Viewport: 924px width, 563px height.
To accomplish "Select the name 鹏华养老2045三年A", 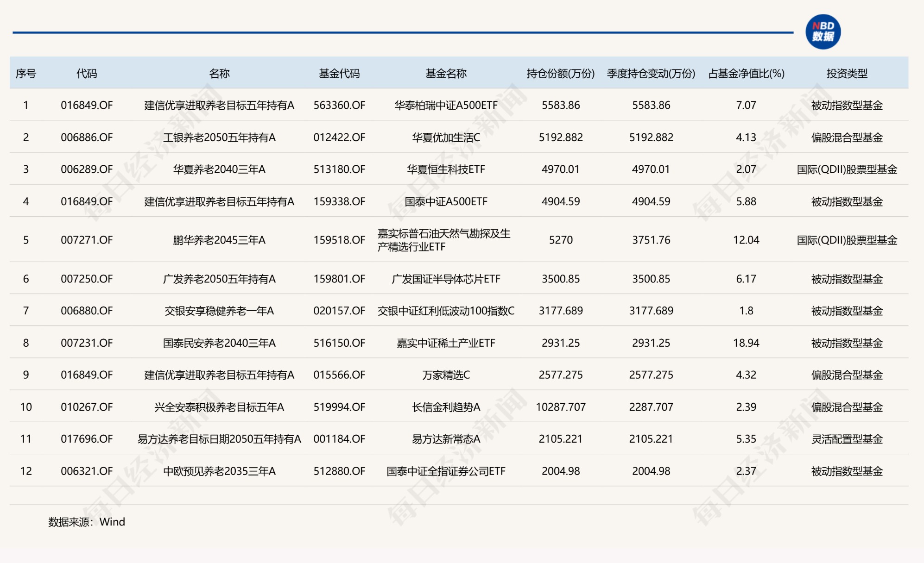I will tap(219, 240).
